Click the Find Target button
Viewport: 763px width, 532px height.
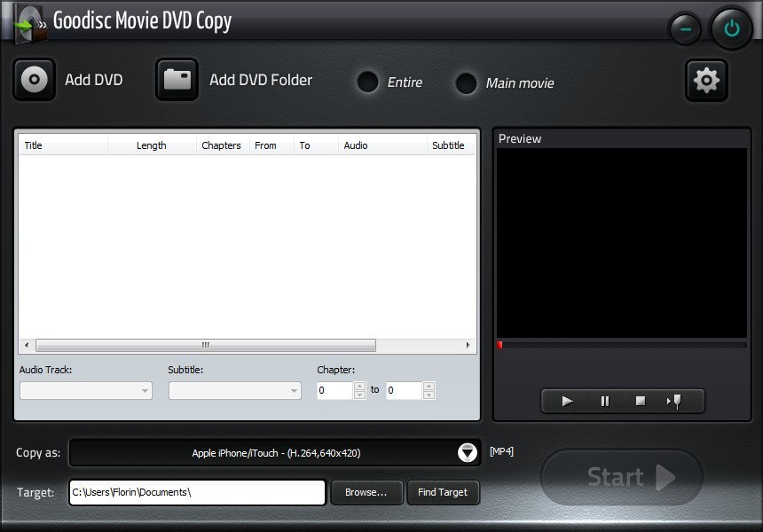pyautogui.click(x=443, y=492)
